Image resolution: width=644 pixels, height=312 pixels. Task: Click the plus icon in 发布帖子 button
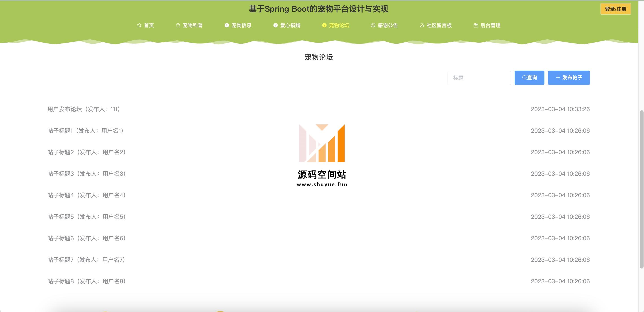click(x=558, y=78)
